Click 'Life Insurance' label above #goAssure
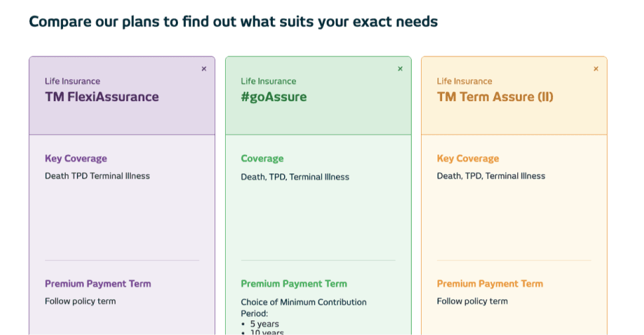 pyautogui.click(x=268, y=81)
